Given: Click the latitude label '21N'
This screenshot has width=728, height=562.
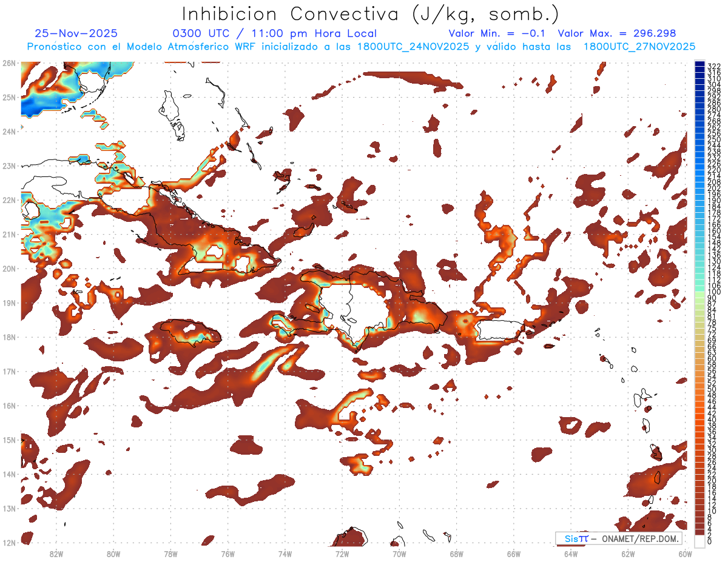Looking at the screenshot, I should pyautogui.click(x=8, y=234).
